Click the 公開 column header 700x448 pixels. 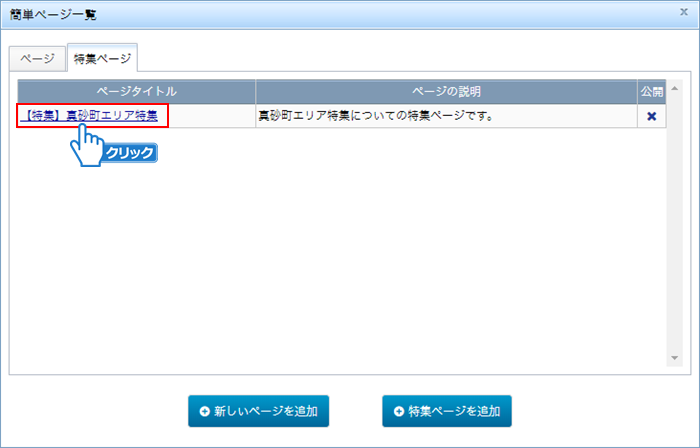[651, 91]
